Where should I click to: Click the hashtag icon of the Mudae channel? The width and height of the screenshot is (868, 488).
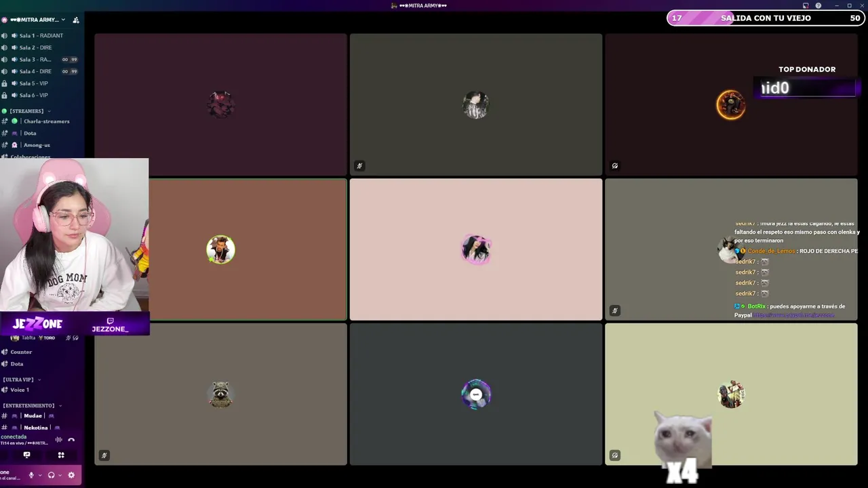[x=5, y=415]
